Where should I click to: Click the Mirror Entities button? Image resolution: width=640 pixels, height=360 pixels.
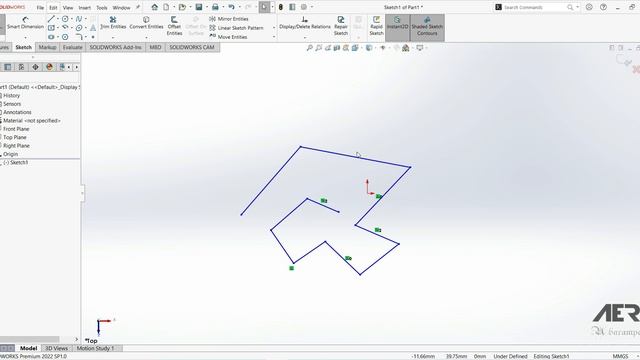(229, 19)
